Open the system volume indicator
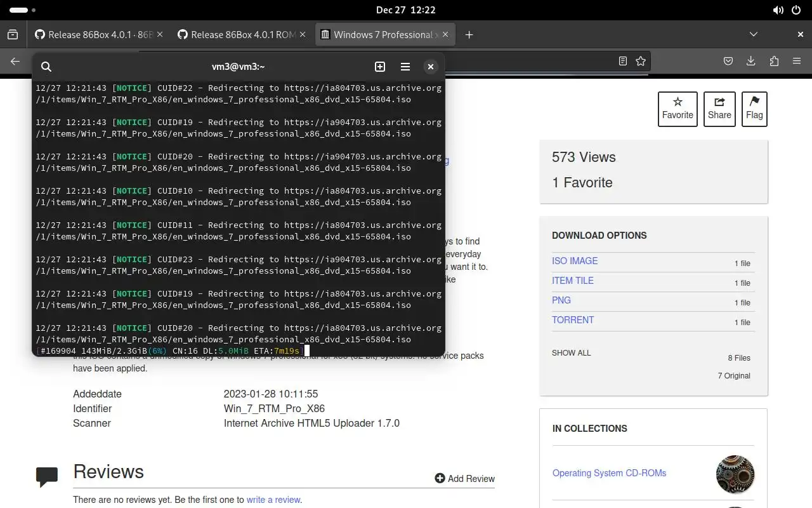Screen dimensions: 812x508 coord(778,10)
